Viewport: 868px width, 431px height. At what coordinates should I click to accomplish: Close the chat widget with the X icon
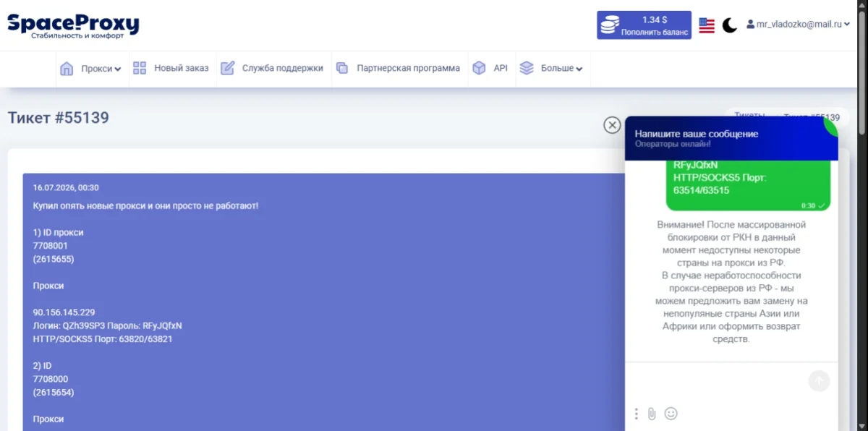pyautogui.click(x=612, y=125)
